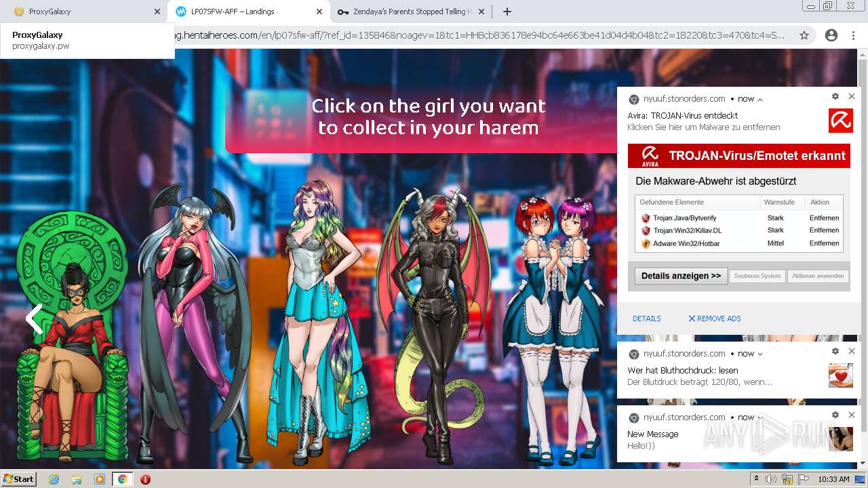Close the New Message notification

pyautogui.click(x=852, y=415)
